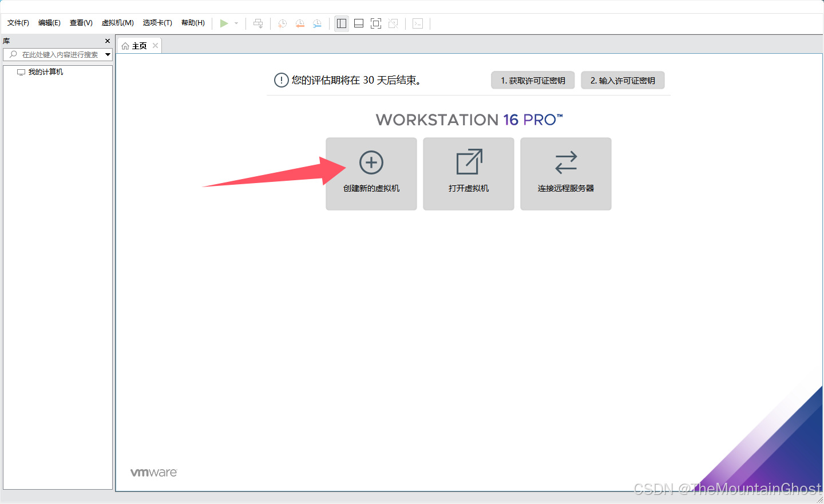Viewport: 824px width, 504px height.
Task: Click the library search input field
Action: point(57,54)
